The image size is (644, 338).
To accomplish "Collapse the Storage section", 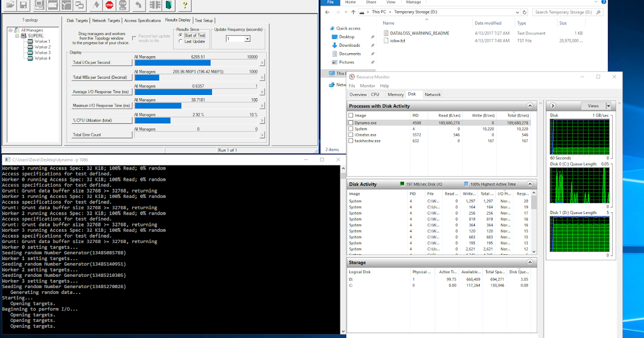I will (x=530, y=262).
